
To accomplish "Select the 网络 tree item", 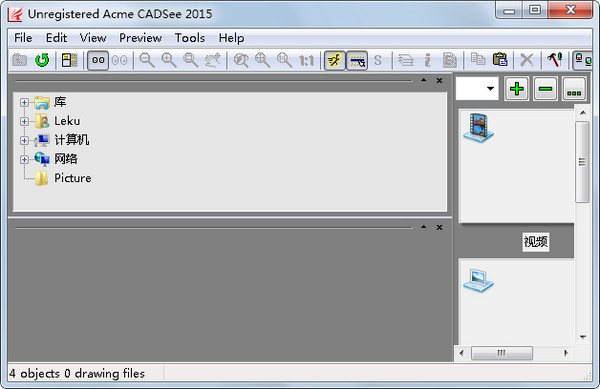I will tap(66, 159).
